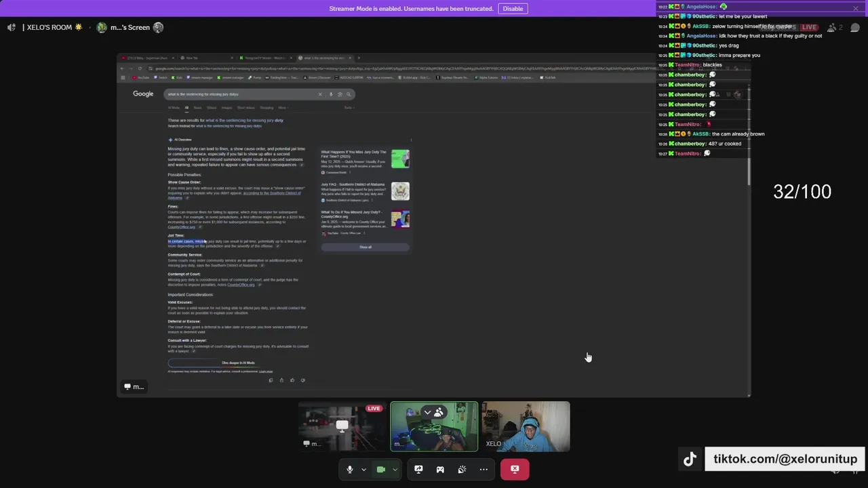The width and height of the screenshot is (868, 488).
Task: Click the voice search microphone icon
Action: click(331, 94)
